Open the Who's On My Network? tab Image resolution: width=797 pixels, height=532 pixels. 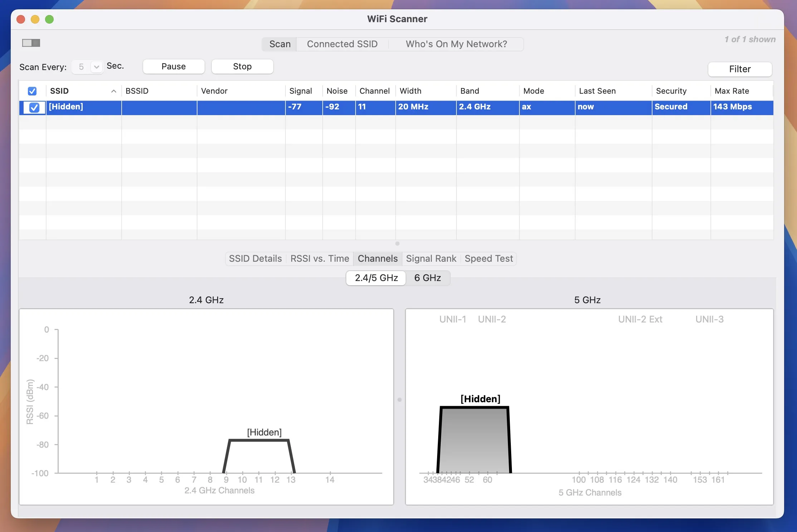pos(456,44)
